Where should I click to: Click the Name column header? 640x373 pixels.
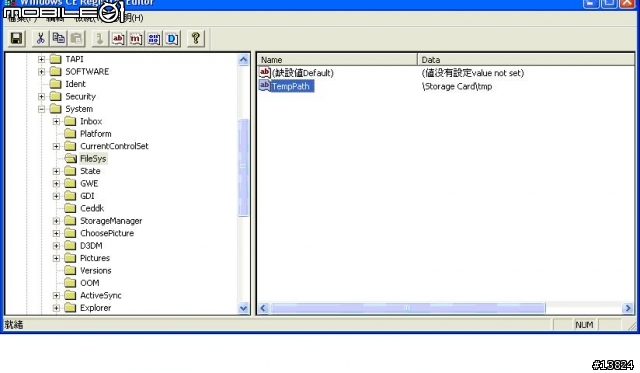coord(337,60)
